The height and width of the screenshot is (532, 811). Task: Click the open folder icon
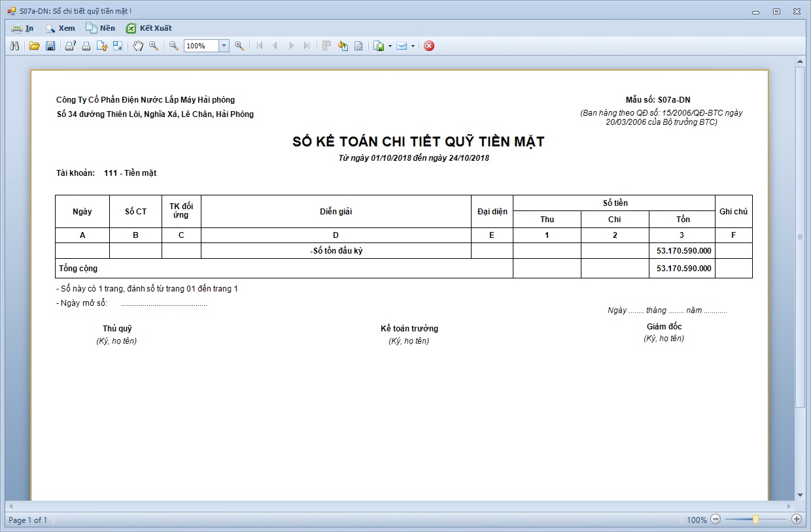click(35, 46)
